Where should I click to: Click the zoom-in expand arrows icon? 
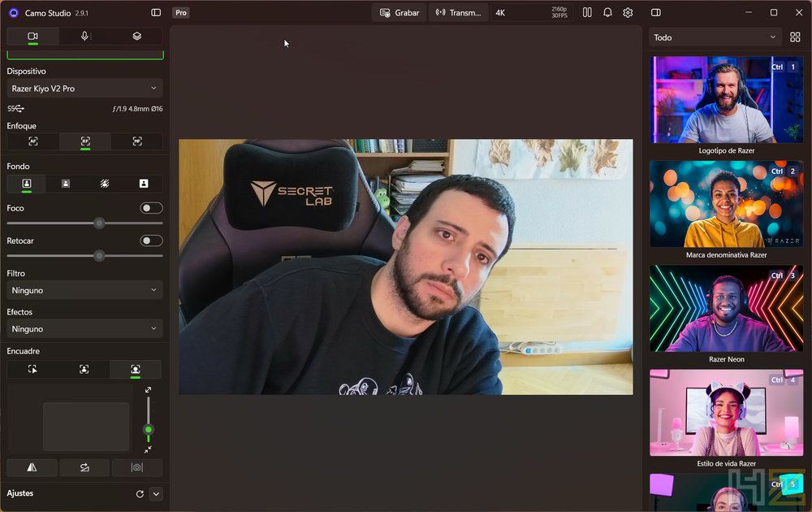tap(148, 390)
